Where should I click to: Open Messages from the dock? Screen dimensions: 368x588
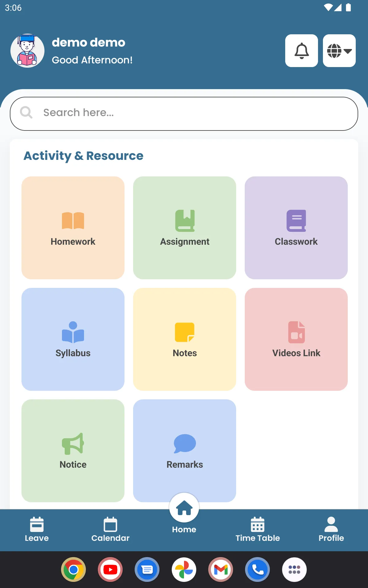tap(147, 570)
